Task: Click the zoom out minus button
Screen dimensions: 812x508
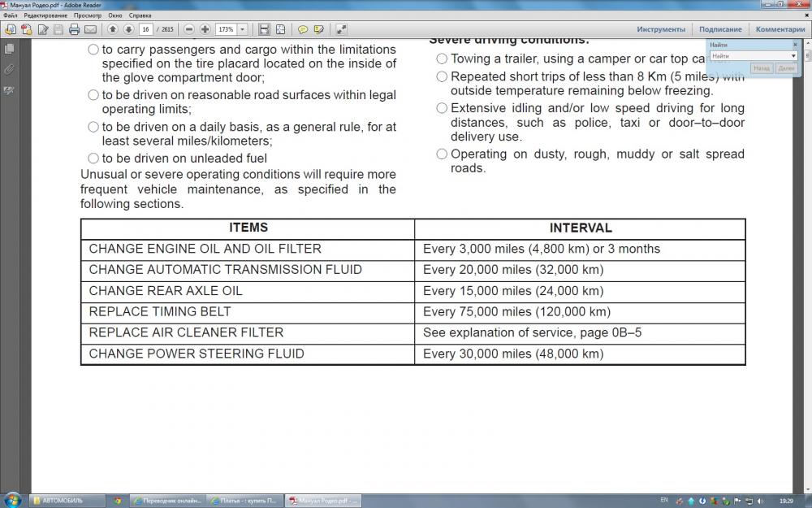Action: click(x=189, y=29)
